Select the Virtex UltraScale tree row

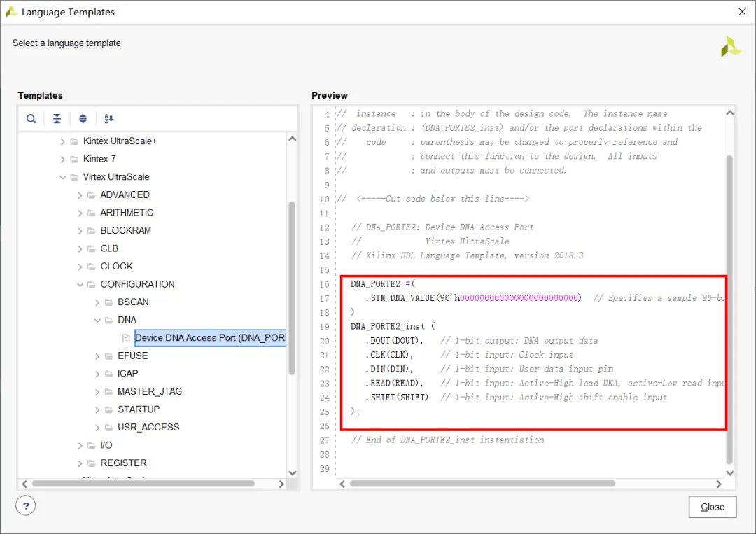click(x=116, y=177)
